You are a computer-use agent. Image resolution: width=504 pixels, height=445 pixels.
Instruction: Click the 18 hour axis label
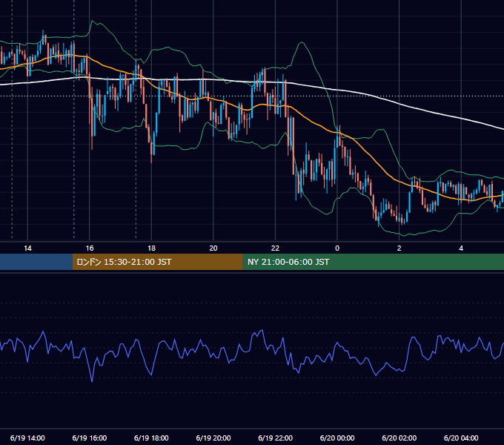[151, 248]
